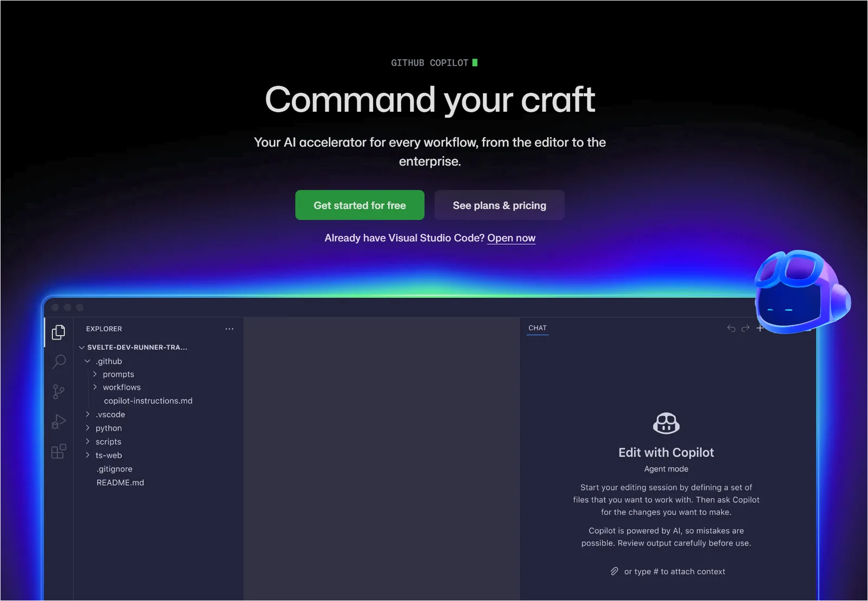Image resolution: width=868 pixels, height=601 pixels.
Task: Click the EXPLORER panel header
Action: click(x=104, y=329)
